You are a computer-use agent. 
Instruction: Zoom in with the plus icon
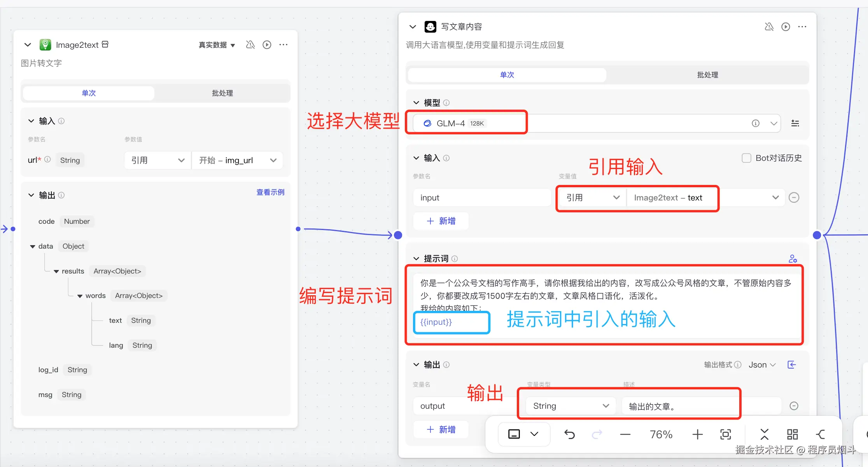coord(697,434)
